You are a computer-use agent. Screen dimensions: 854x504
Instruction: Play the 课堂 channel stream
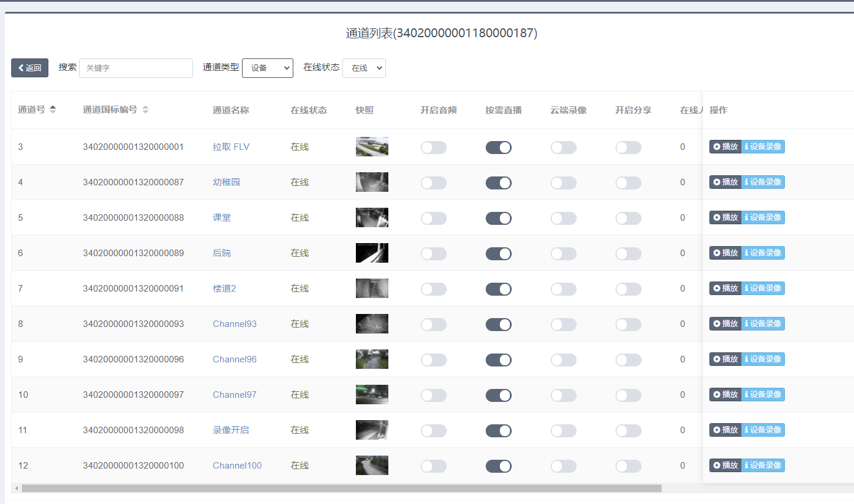tap(725, 218)
